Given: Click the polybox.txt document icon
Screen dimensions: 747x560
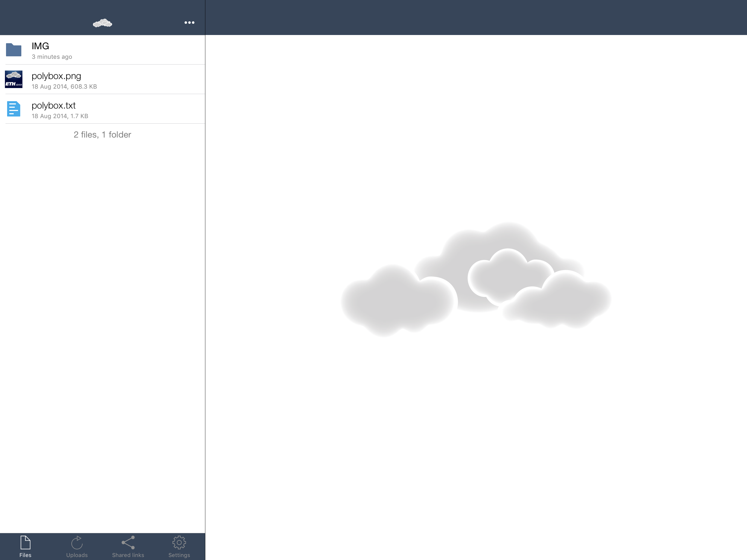Looking at the screenshot, I should pyautogui.click(x=13, y=109).
